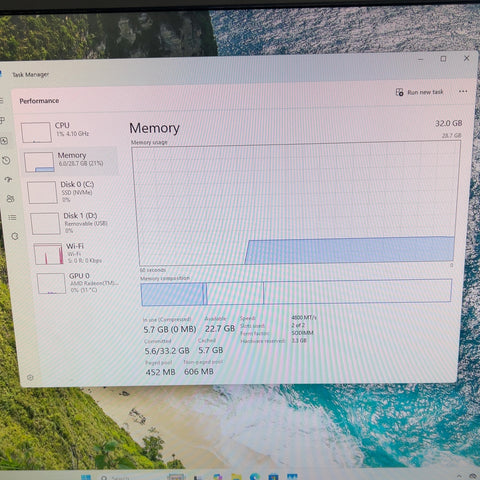Open the Performance page icon in sidebar
This screenshot has width=480, height=480.
pos(4,141)
